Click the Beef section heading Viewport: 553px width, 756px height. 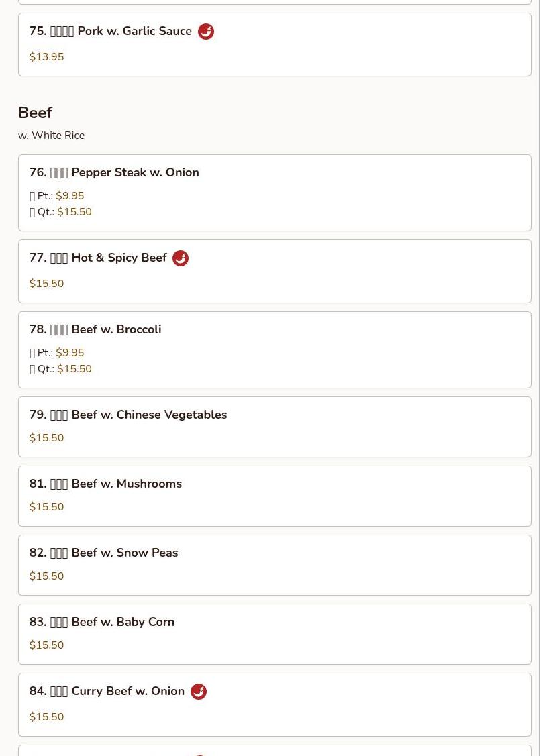coord(36,113)
